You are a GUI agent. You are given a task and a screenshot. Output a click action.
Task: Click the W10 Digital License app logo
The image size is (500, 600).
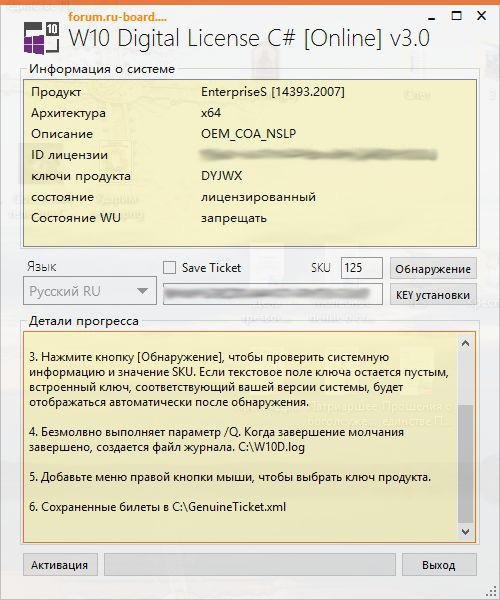pos(42,38)
